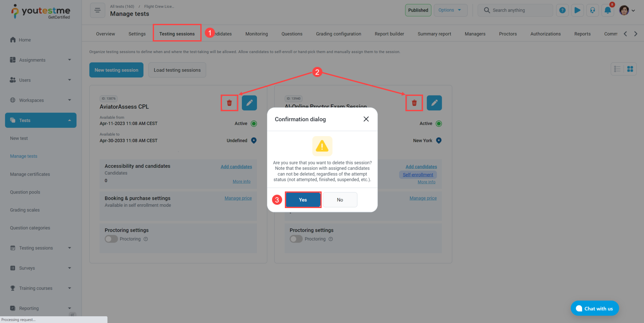Click the search magnifier icon
Image resolution: width=644 pixels, height=323 pixels.
tap(487, 10)
